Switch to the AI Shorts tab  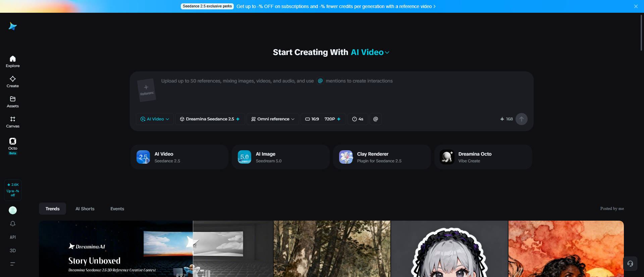(x=85, y=209)
